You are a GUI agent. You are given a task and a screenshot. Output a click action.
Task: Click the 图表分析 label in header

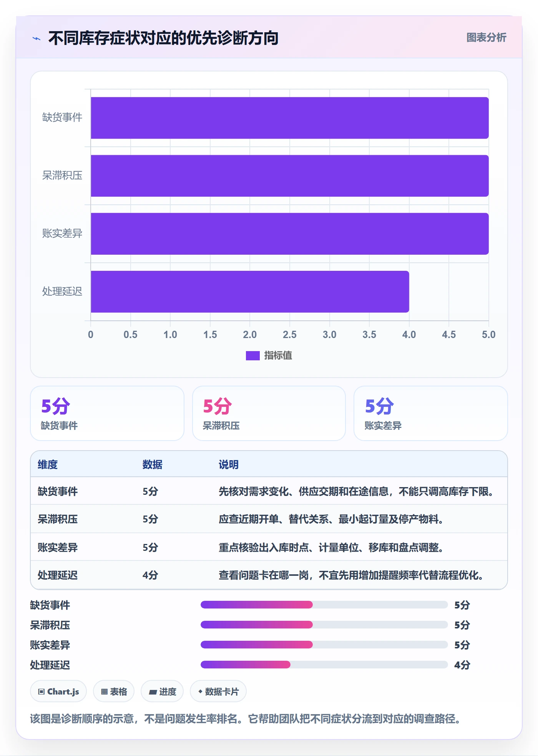[x=486, y=38]
